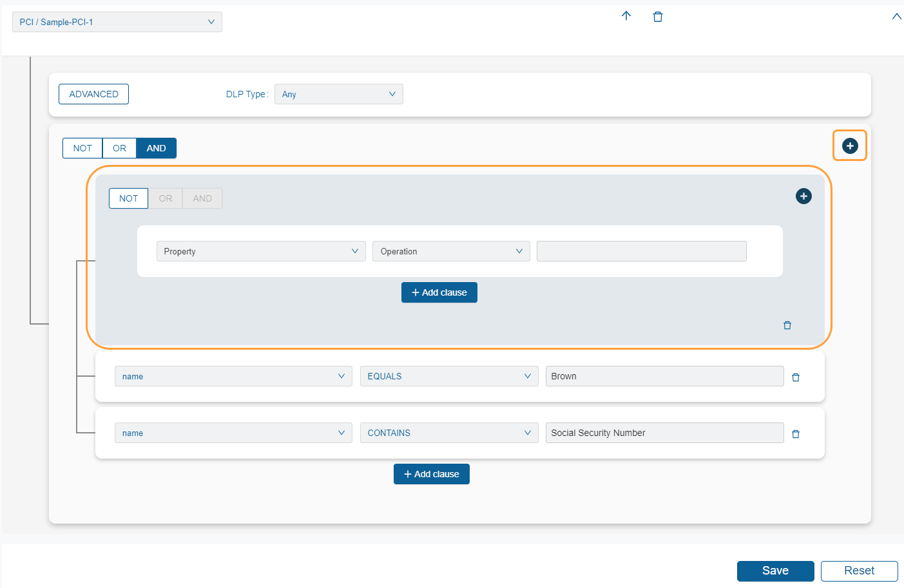Click Add clause in the nested group
Screen dimensions: 904x588
click(x=439, y=292)
